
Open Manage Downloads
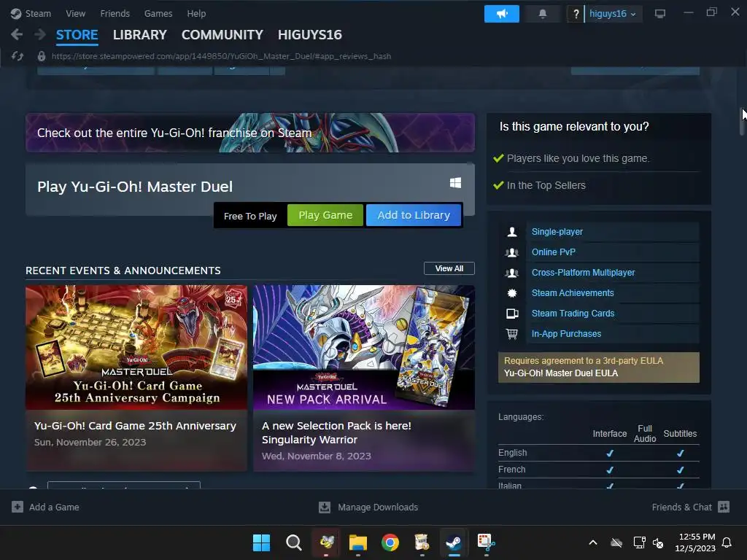tap(378, 507)
